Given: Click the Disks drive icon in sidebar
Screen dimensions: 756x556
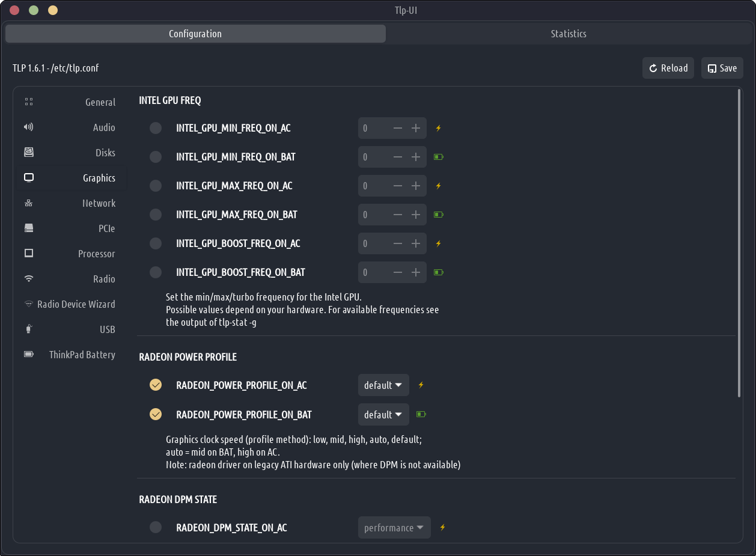Looking at the screenshot, I should 28,153.
